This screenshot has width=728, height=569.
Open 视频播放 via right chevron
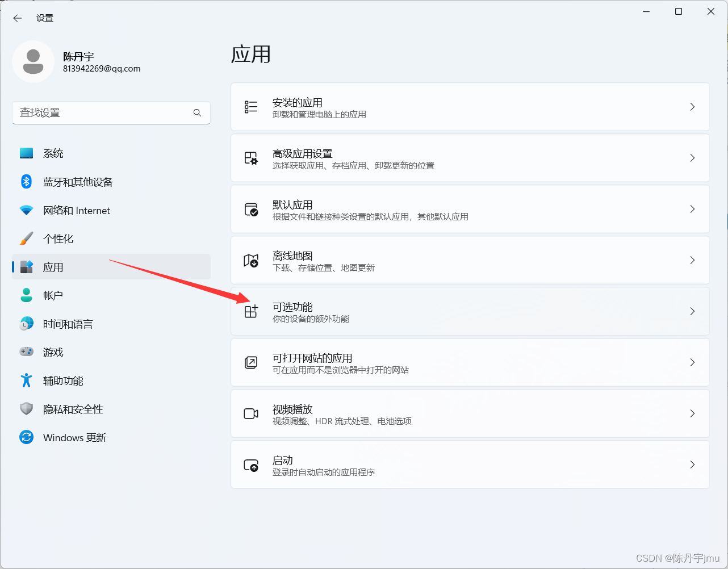[x=692, y=413]
